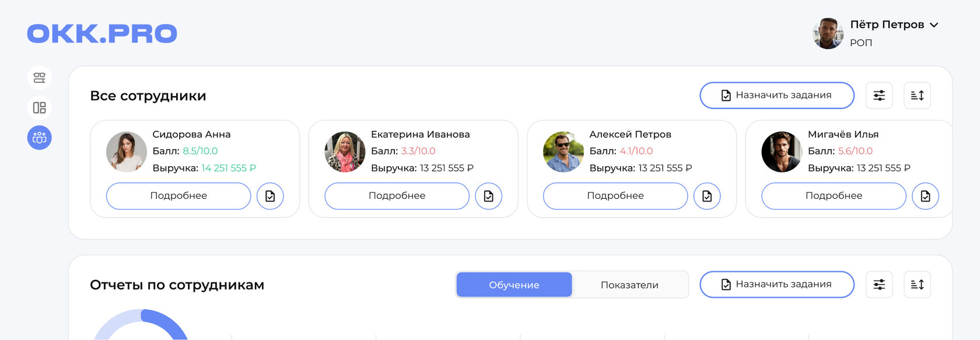Click Екатерина Иванова's photo
Screen dimensions: 980x340
(x=345, y=152)
